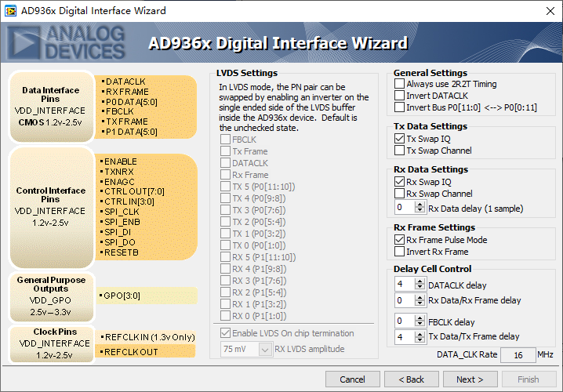The width and height of the screenshot is (563, 392).
Task: Toggle RX 2 (P1[5:4]) checkbox
Action: coord(225,292)
